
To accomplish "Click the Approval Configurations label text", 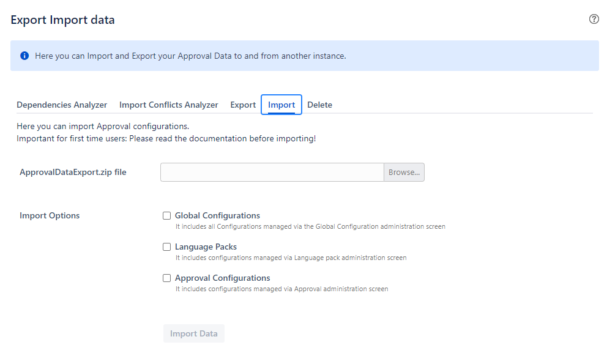I will coord(223,278).
